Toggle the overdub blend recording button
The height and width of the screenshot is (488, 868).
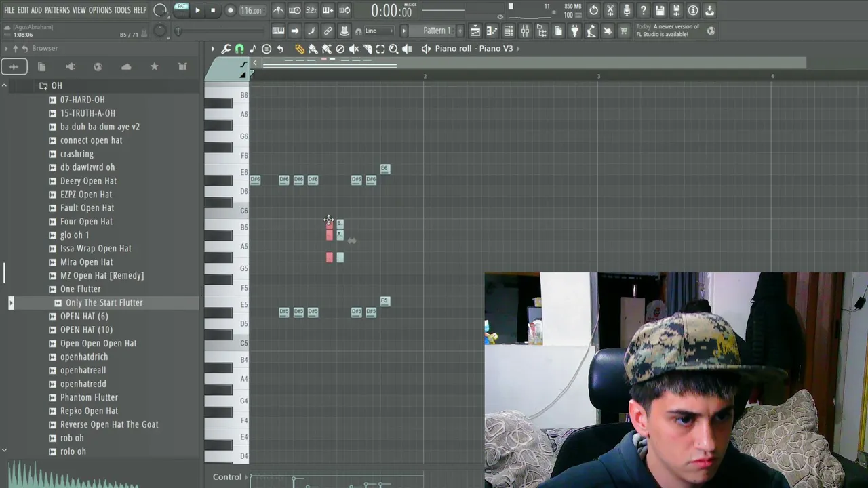tap(328, 10)
